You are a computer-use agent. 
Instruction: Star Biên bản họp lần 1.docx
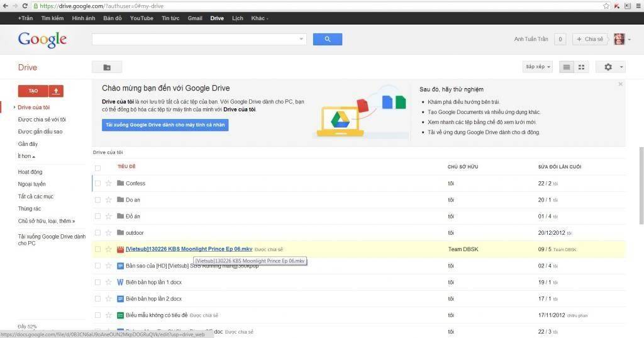[x=108, y=282]
